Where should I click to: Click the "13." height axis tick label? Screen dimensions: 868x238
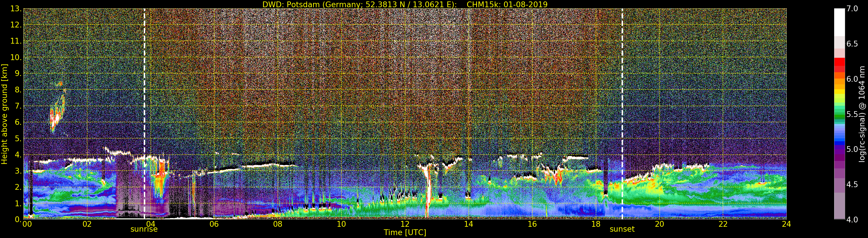16,9
